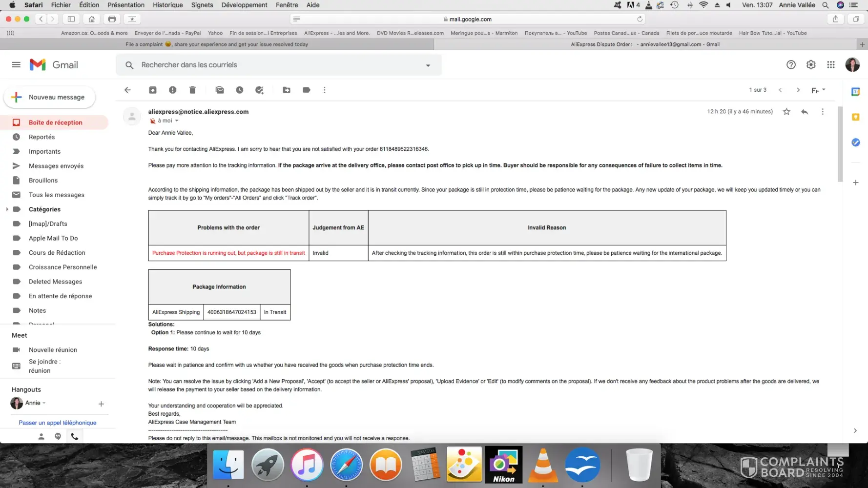The image size is (868, 488).
Task: Go back to inbox arrow
Action: pyautogui.click(x=127, y=90)
